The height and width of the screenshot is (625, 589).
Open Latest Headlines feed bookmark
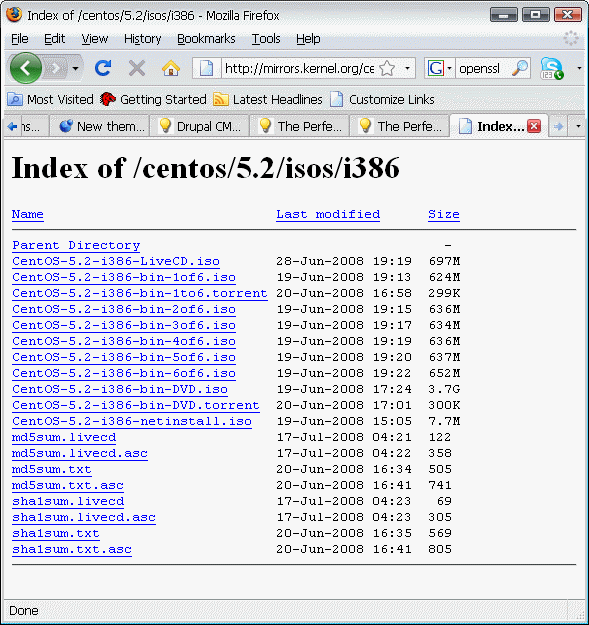point(267,99)
